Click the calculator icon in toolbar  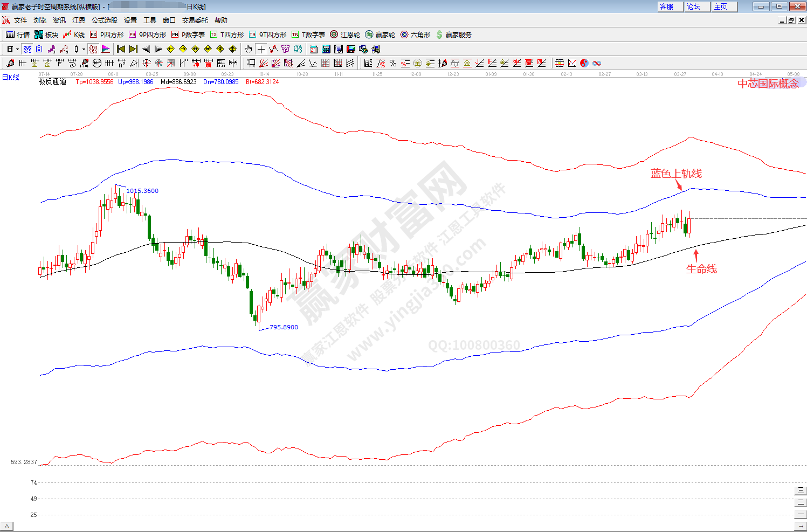point(326,49)
